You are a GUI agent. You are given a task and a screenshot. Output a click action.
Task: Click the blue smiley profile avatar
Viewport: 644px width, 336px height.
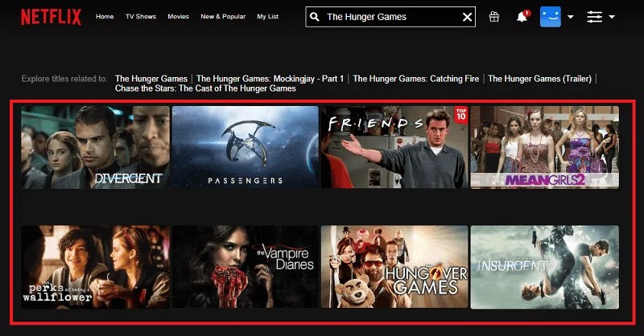(551, 17)
